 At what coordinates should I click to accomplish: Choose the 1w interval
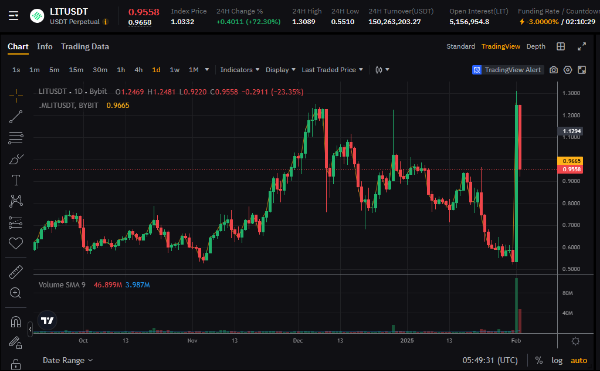174,70
